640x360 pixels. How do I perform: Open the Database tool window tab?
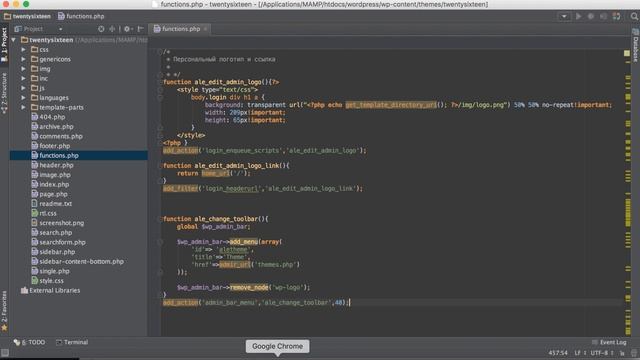pos(636,45)
